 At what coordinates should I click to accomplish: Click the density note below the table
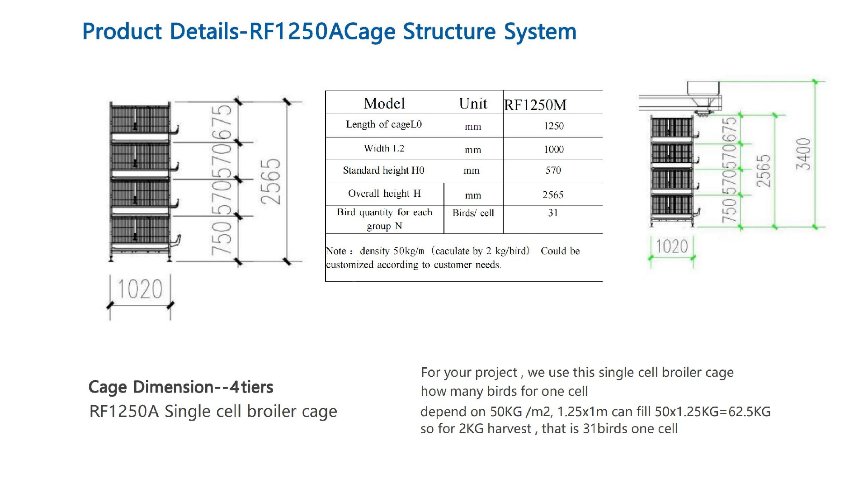pos(452,258)
